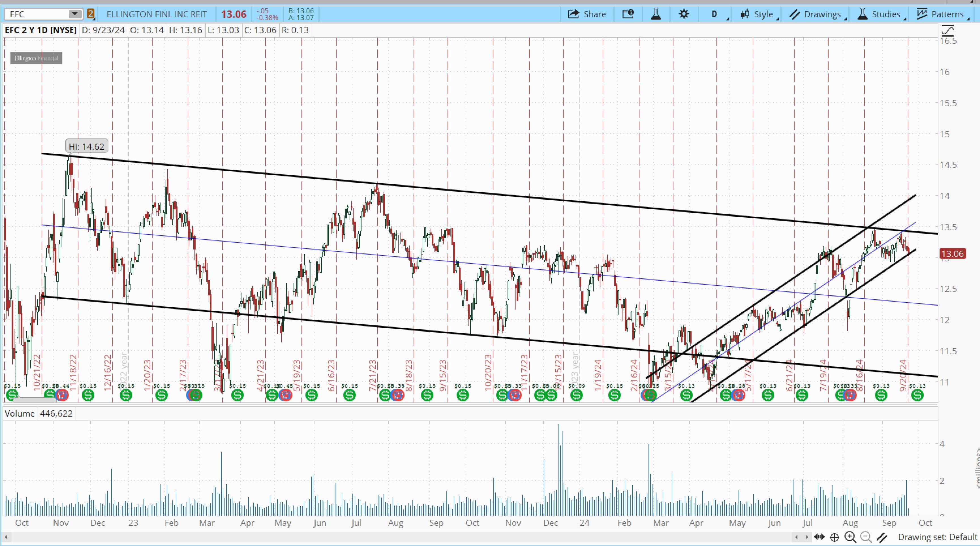
Task: Click the zoom in magnifier icon
Action: pyautogui.click(x=850, y=537)
